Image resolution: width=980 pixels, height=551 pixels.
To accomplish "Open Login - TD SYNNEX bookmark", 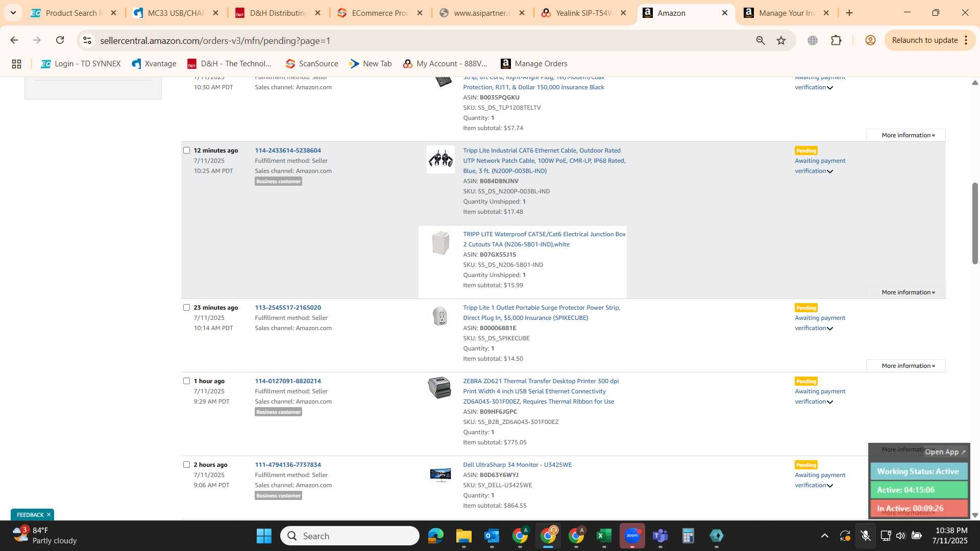I will 81,64.
